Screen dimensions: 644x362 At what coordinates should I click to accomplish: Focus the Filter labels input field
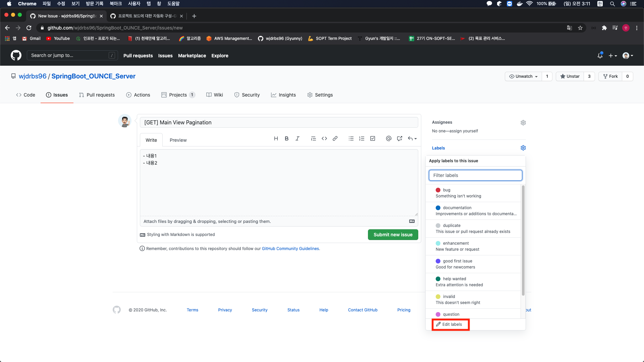[x=475, y=175]
